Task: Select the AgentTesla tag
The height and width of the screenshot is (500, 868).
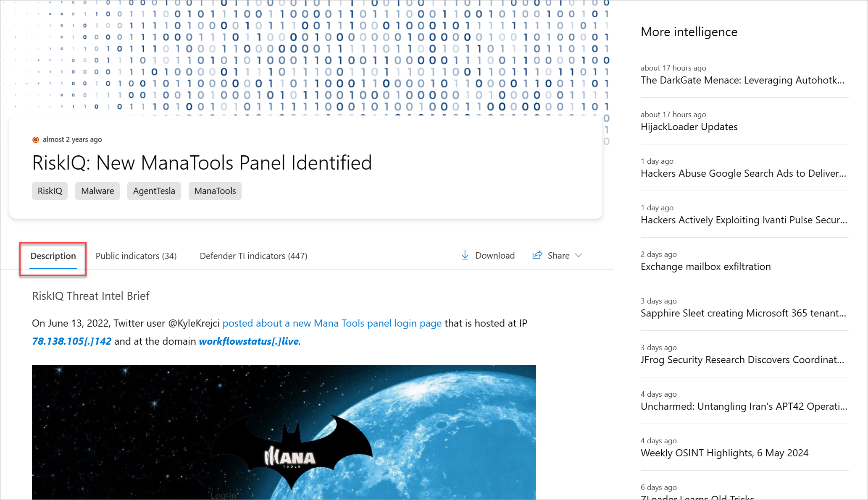Action: pos(154,191)
